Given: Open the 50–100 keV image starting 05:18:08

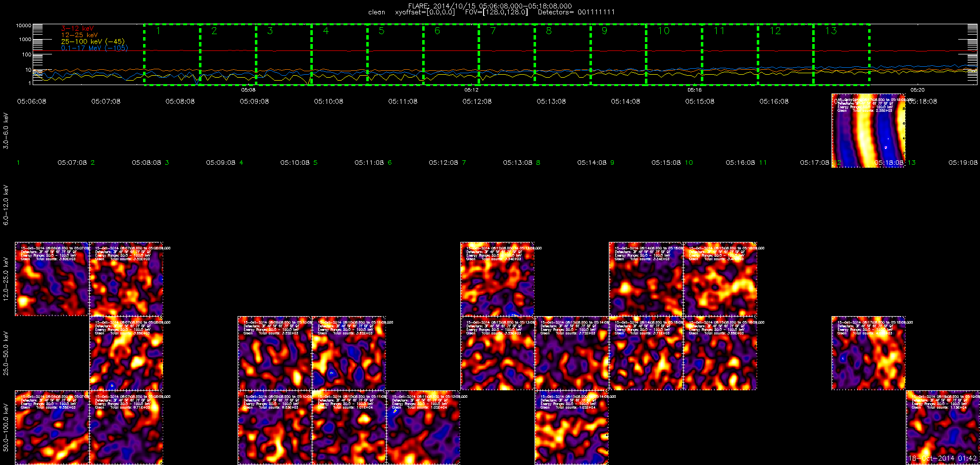Looking at the screenshot, I should pyautogui.click(x=943, y=427).
